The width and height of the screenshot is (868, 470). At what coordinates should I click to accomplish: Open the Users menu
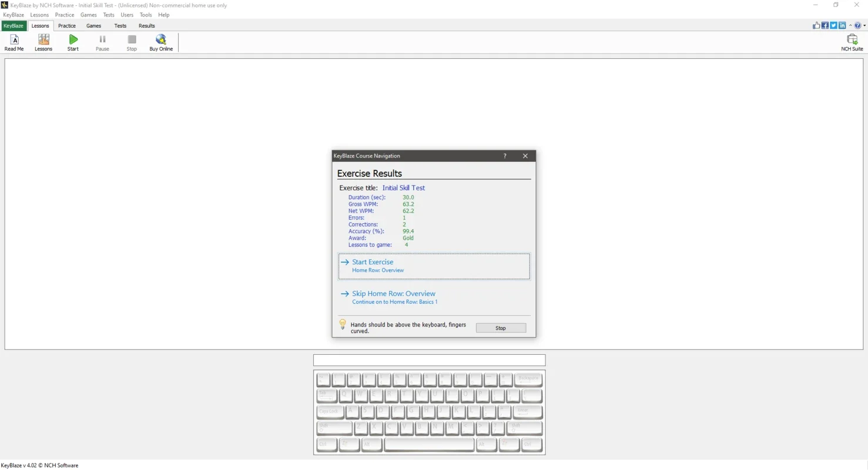[127, 15]
